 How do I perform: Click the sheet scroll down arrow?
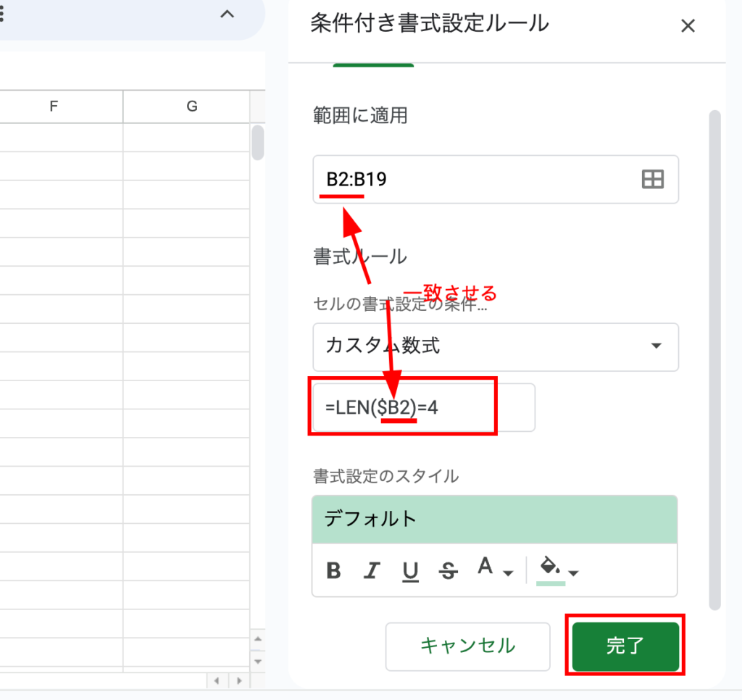pyautogui.click(x=258, y=661)
